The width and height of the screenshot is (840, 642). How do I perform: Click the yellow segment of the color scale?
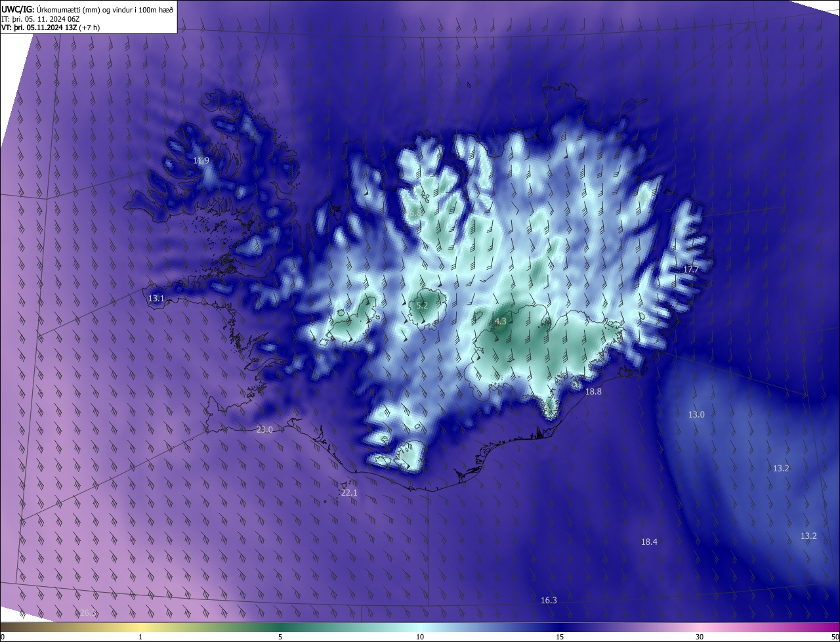tap(140, 627)
